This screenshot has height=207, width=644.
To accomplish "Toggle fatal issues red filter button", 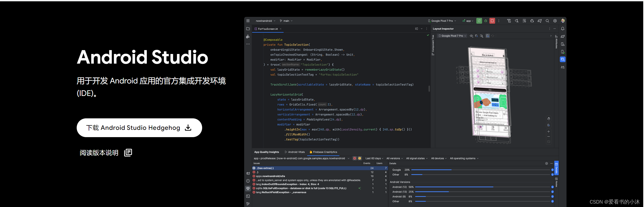I will 354,158.
